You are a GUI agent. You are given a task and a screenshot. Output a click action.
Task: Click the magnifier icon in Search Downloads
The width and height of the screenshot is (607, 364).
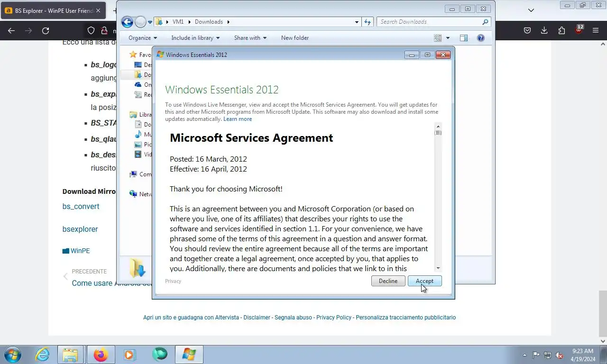pyautogui.click(x=485, y=22)
